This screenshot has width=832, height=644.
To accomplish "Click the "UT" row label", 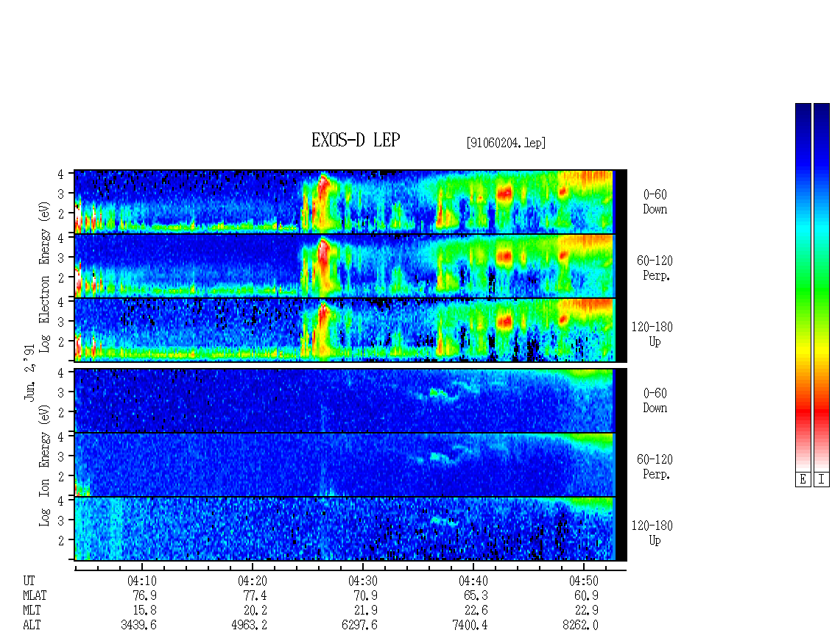I will click(29, 581).
